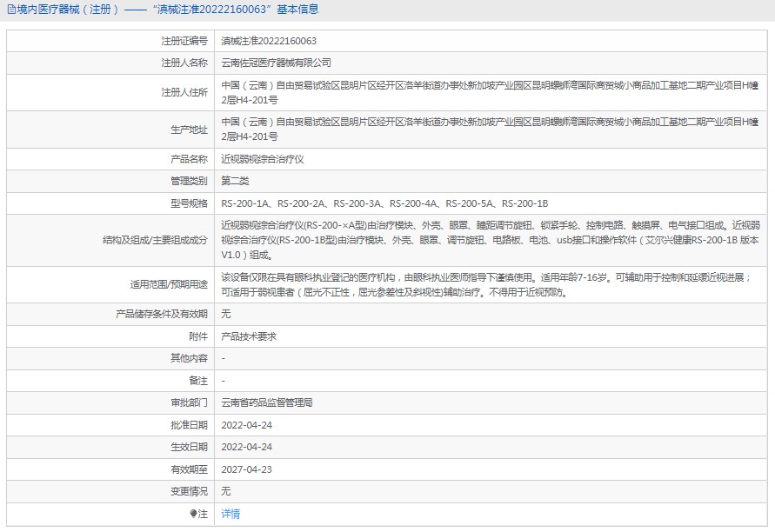The width and height of the screenshot is (775, 532).
Task: Click registrant name 云南佐冠医疗器械有限公司
Action: [277, 63]
